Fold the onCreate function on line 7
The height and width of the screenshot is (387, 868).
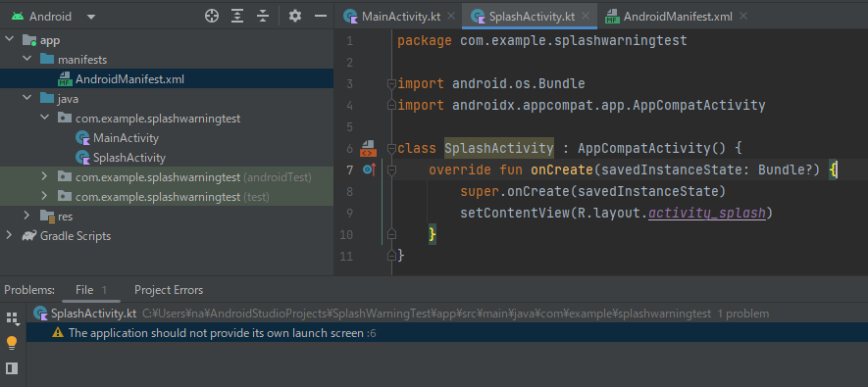click(391, 169)
